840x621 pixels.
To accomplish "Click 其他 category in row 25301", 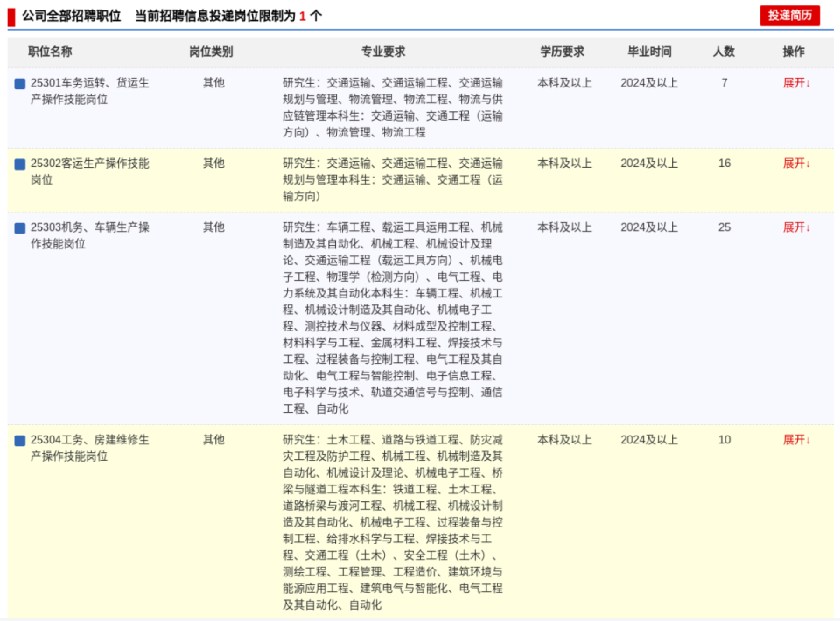I will [213, 83].
